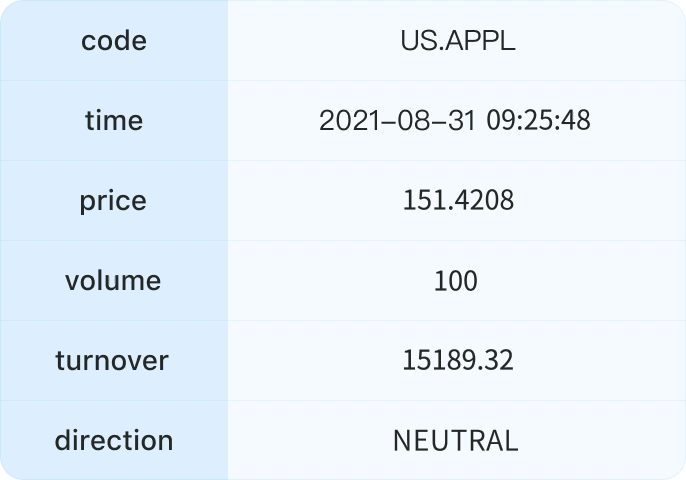The width and height of the screenshot is (686, 480).
Task: Click the price label cell
Action: tap(114, 201)
